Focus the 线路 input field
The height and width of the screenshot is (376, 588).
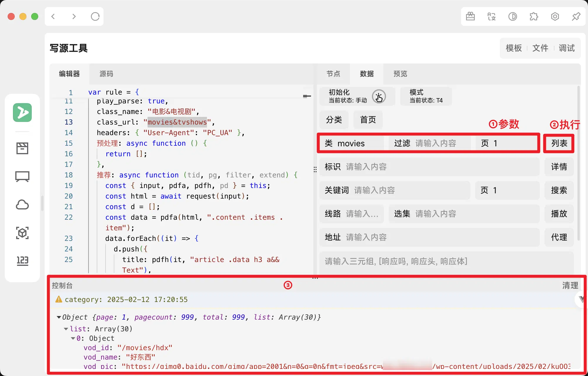click(x=352, y=214)
